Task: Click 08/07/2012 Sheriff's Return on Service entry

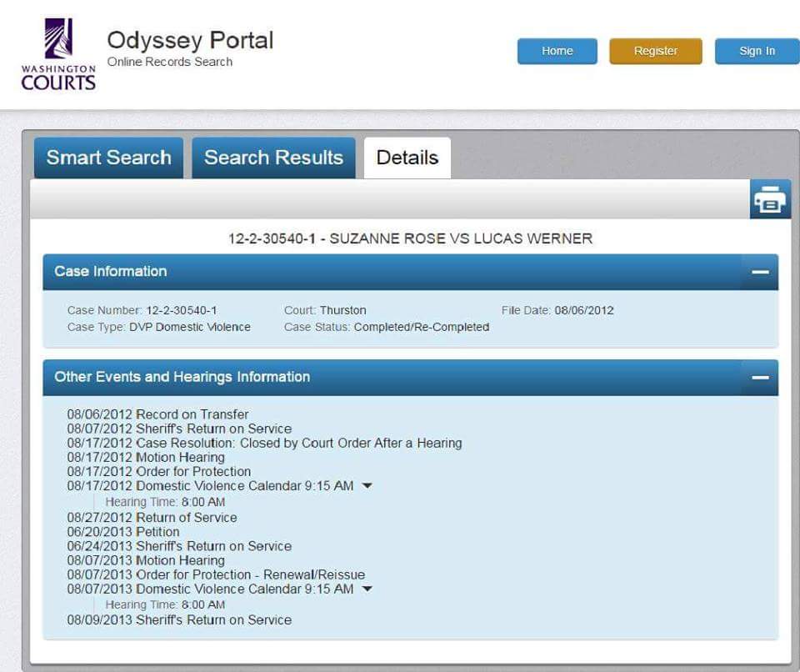Action: (179, 429)
